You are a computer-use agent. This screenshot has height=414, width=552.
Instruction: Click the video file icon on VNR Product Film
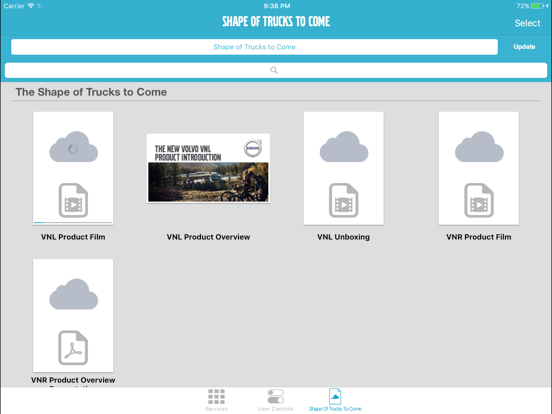[479, 200]
